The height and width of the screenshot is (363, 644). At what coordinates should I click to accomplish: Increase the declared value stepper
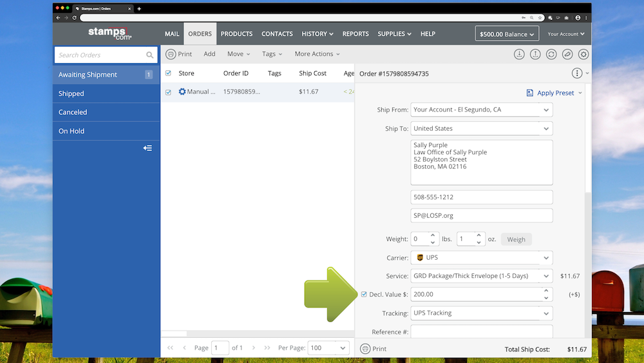pos(546,291)
